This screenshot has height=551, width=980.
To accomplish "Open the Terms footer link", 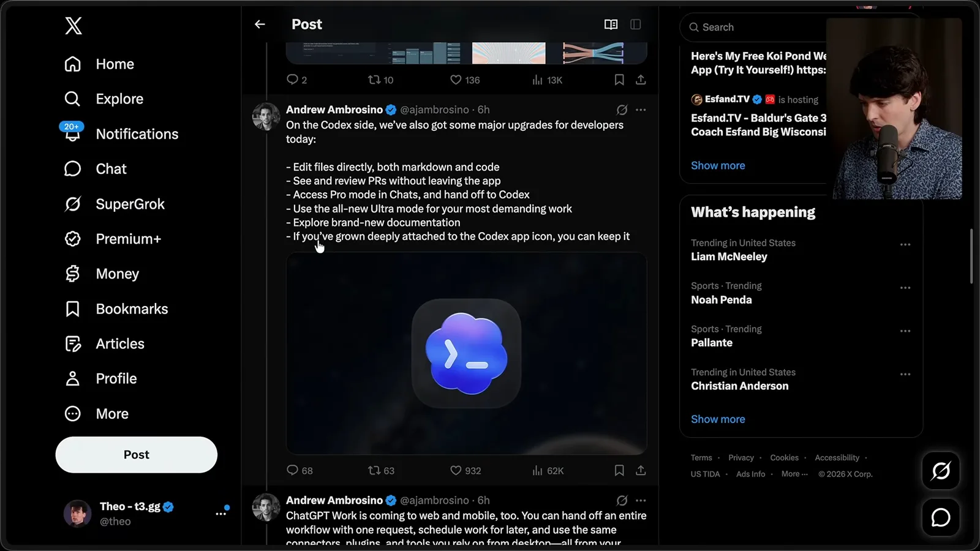I will pyautogui.click(x=701, y=458).
